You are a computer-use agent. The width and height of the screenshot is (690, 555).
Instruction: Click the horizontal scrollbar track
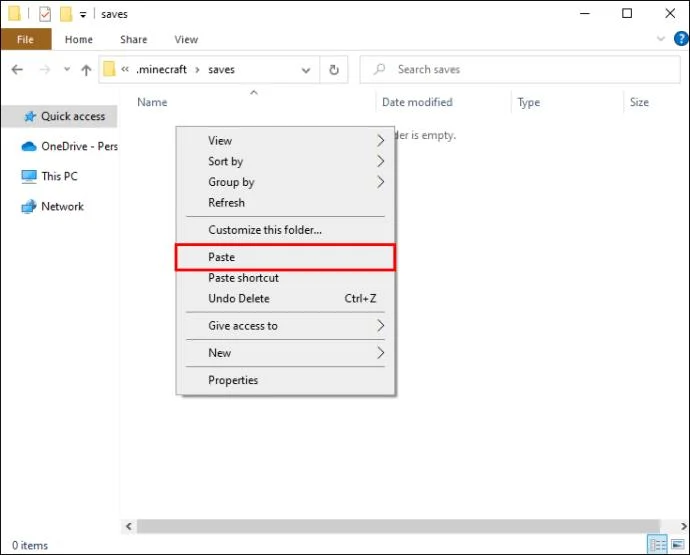click(398, 526)
